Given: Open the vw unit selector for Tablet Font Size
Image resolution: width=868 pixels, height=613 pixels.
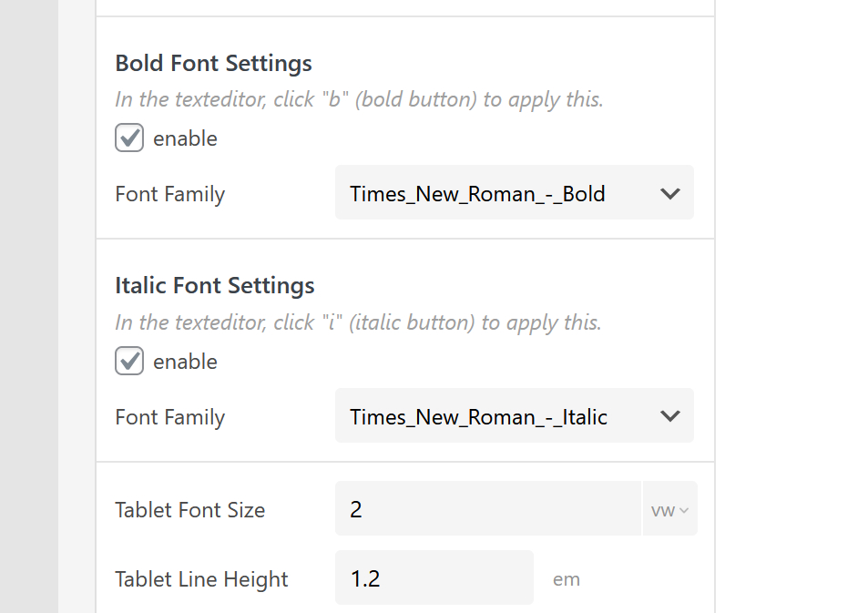Looking at the screenshot, I should [669, 509].
